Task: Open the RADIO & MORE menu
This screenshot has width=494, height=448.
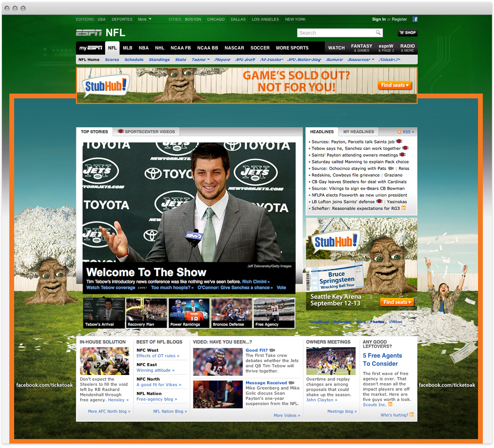Action: [x=408, y=48]
